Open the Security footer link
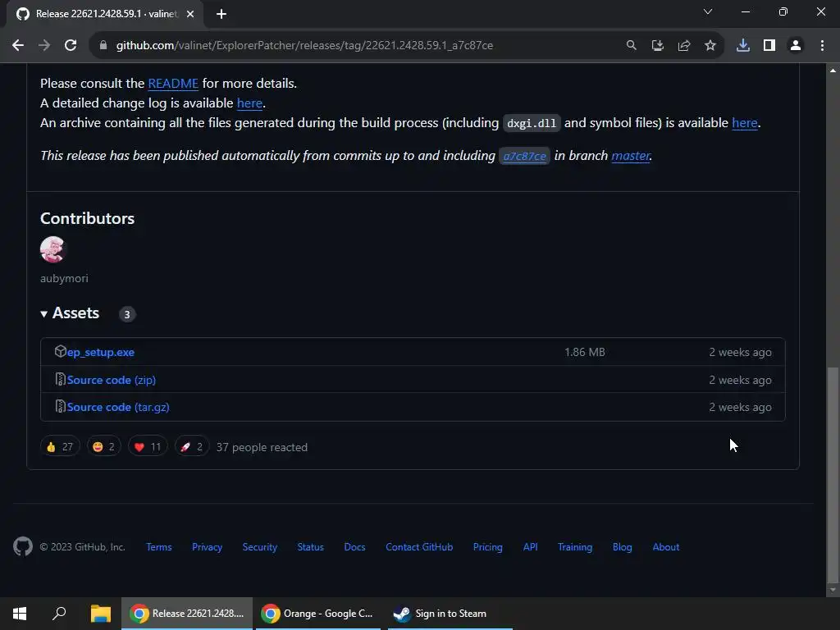Image resolution: width=840 pixels, height=630 pixels. 260,547
